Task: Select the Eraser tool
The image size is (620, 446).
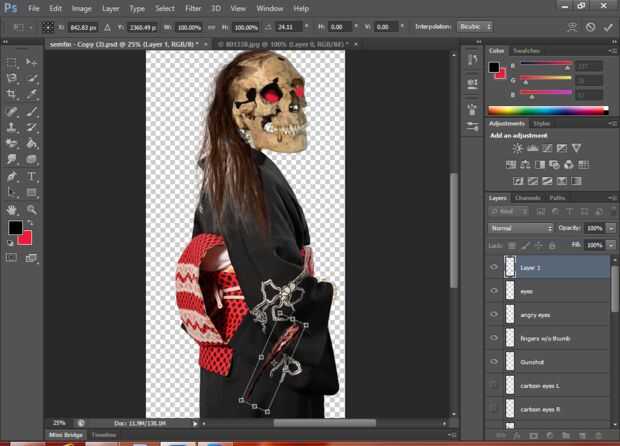Action: coord(11,143)
